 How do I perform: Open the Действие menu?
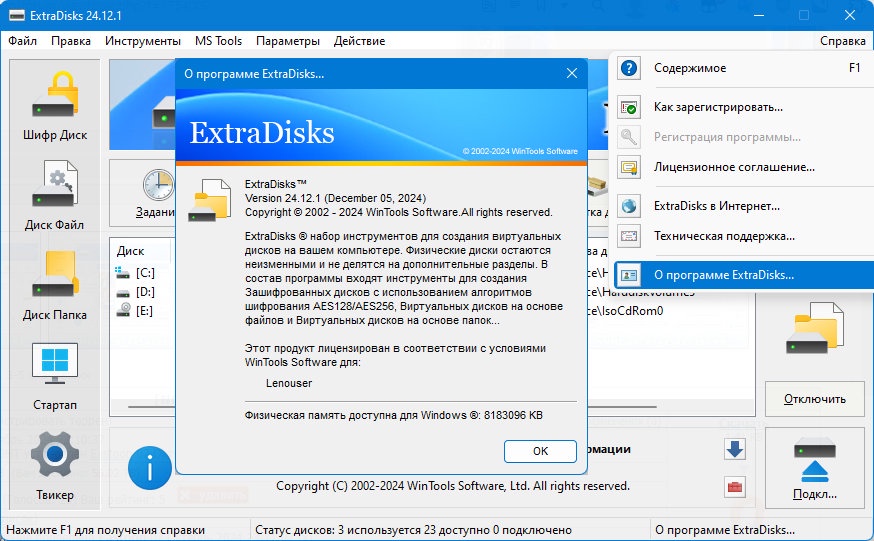[x=360, y=41]
